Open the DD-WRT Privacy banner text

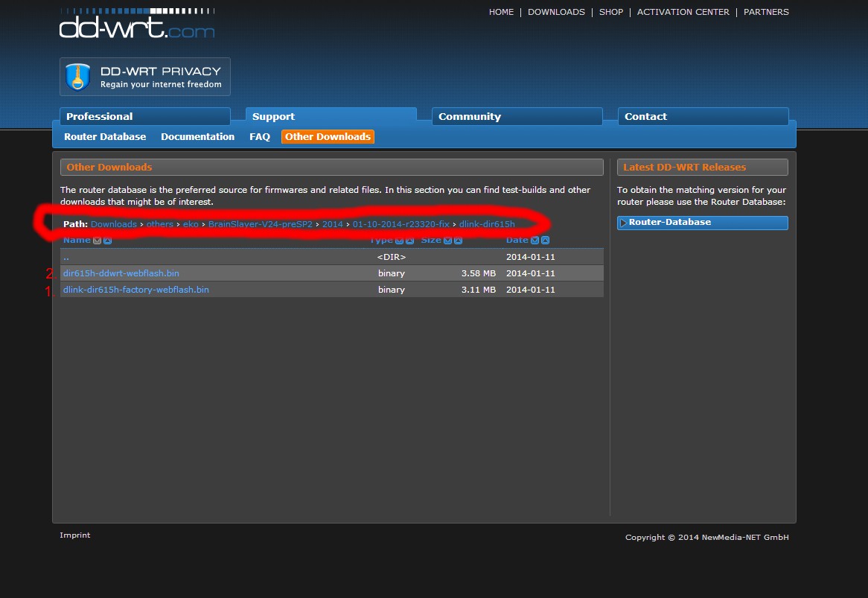coord(161,77)
